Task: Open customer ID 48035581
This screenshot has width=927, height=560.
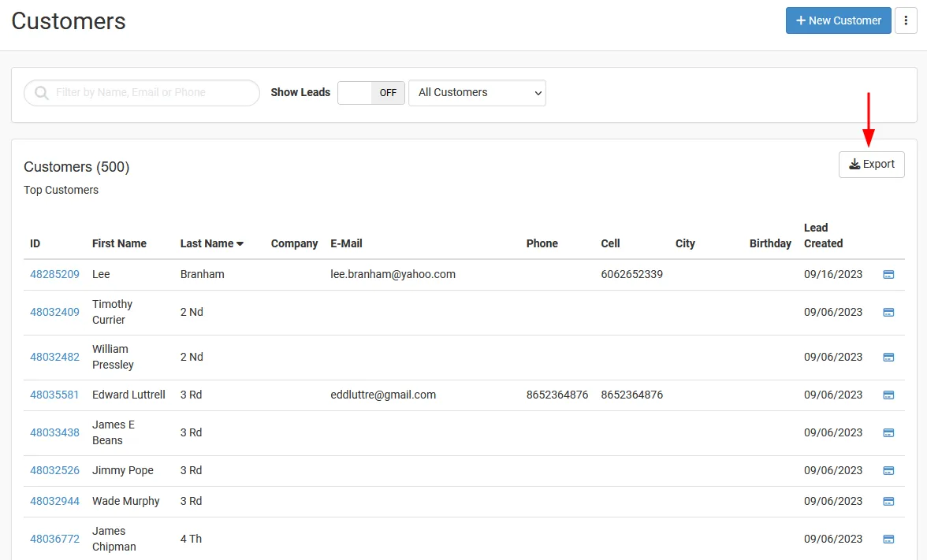Action: pos(54,395)
